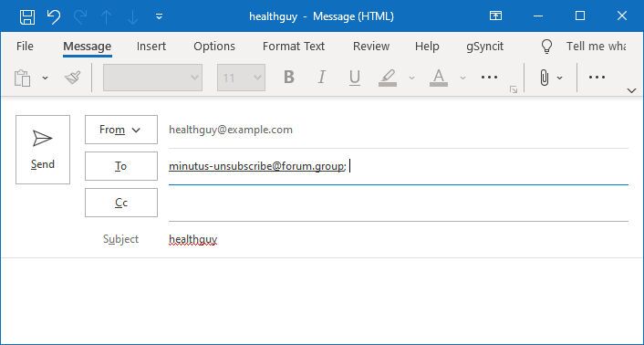Switch to the Insert tab
This screenshot has width=644, height=345.
151,46
